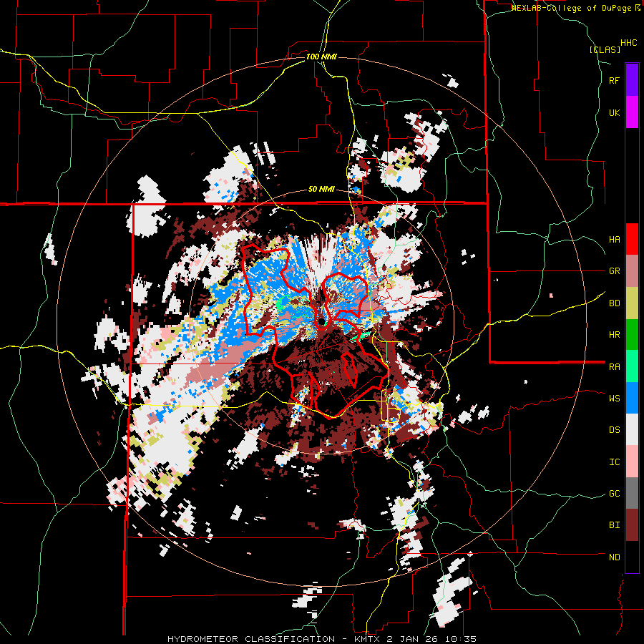
Task: Click the HHC product code text
Action: 628,43
